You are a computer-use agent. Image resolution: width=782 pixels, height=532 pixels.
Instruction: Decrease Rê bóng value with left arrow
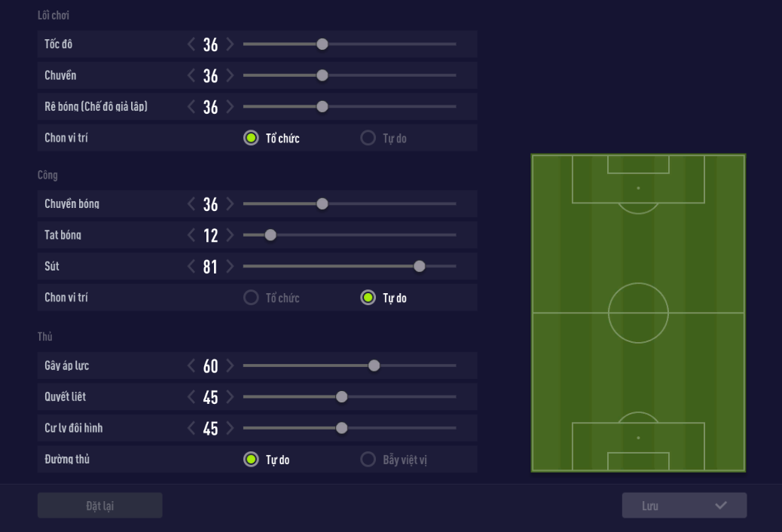(x=191, y=107)
